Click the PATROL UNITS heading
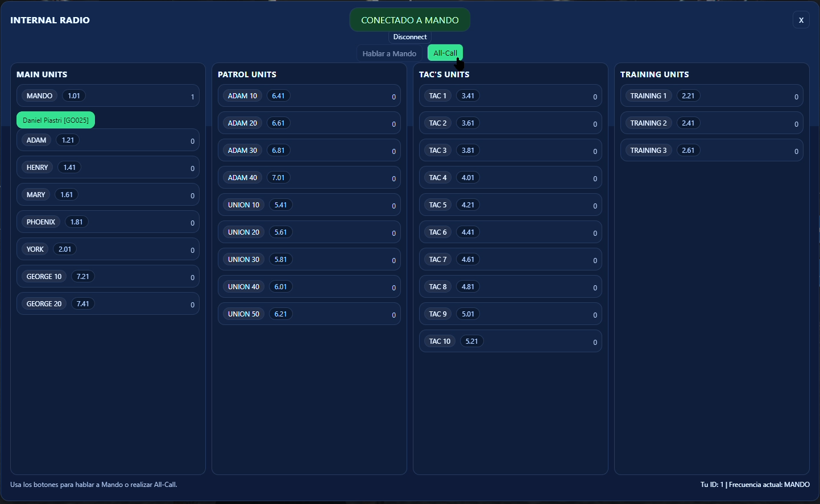The width and height of the screenshot is (820, 504). [x=247, y=74]
